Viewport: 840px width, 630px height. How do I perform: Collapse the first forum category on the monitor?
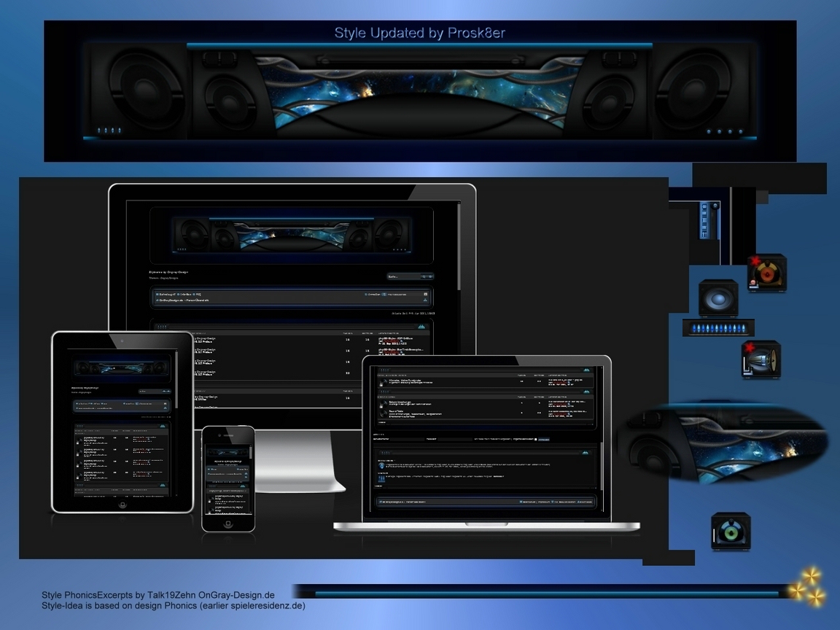click(x=421, y=326)
